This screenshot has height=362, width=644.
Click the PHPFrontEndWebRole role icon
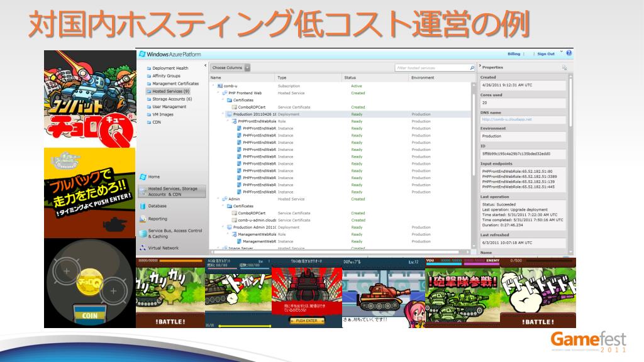click(234, 121)
